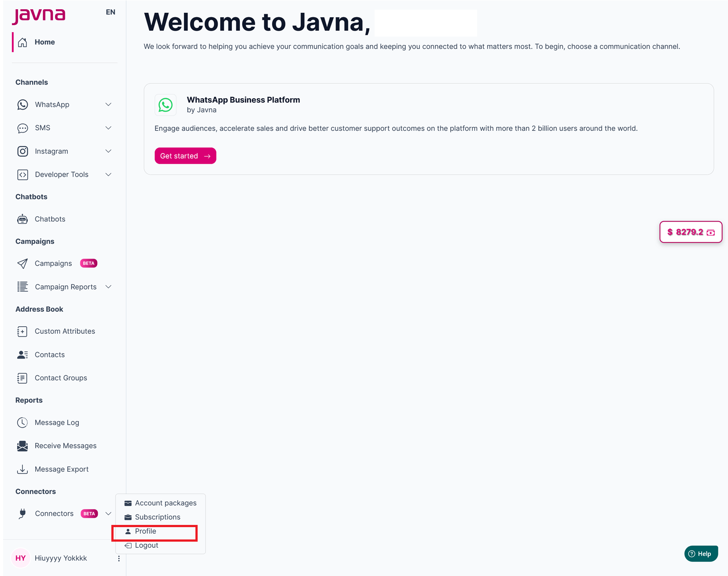The width and height of the screenshot is (728, 576).
Task: Click the Help button
Action: [x=701, y=554]
